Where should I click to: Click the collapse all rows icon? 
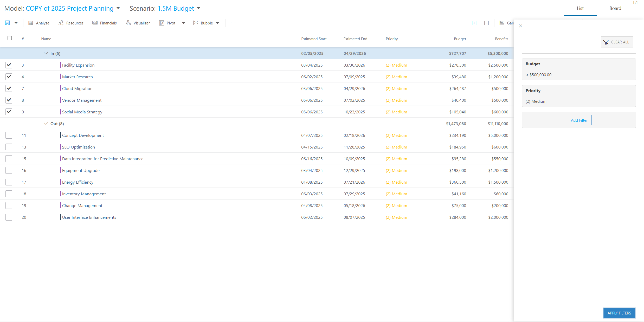coord(486,23)
